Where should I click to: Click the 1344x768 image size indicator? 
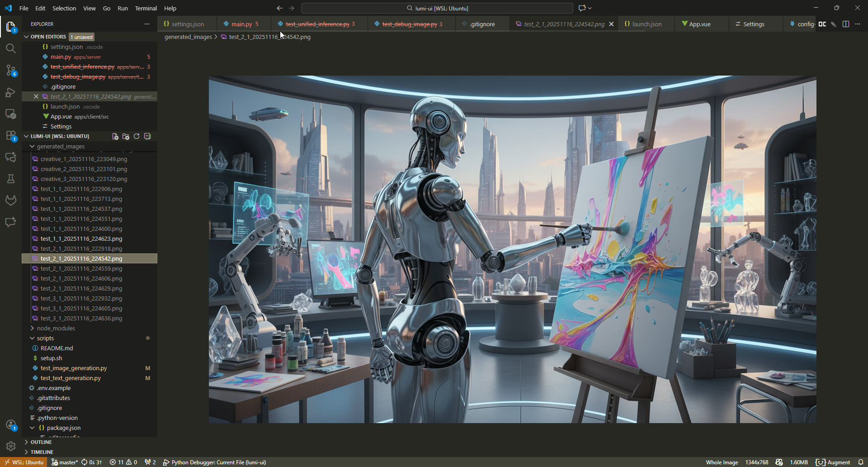click(757, 462)
